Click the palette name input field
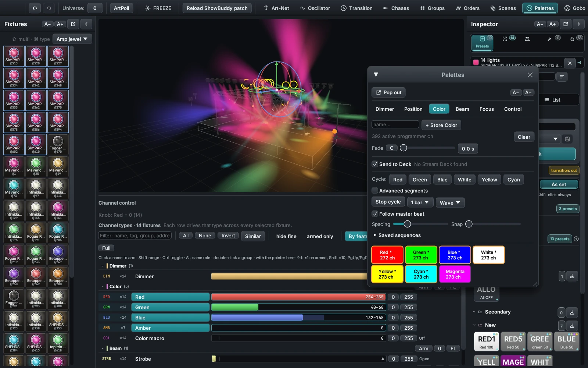Screen dimensions: 588x368 point(395,124)
